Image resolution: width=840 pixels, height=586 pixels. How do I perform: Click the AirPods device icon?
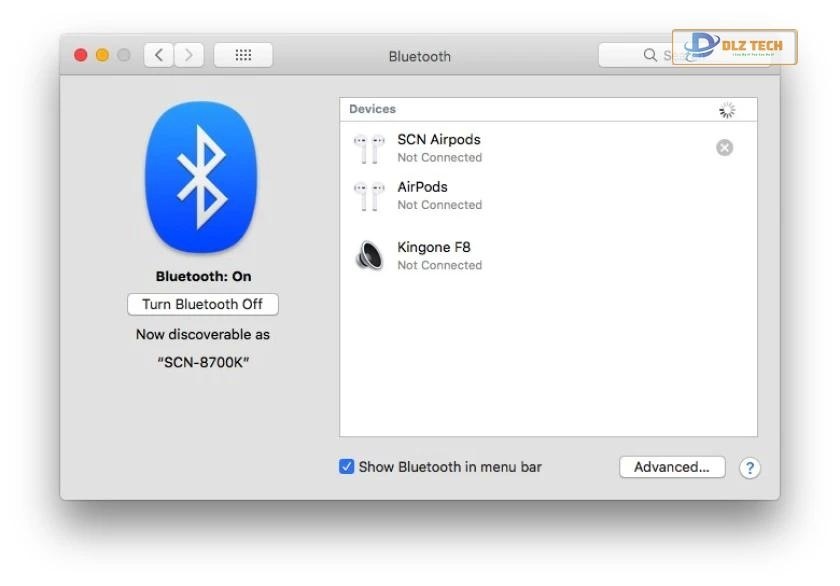[x=368, y=195]
